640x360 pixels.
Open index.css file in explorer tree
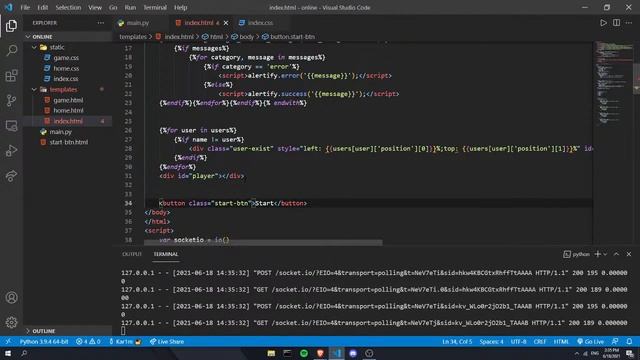[x=67, y=79]
